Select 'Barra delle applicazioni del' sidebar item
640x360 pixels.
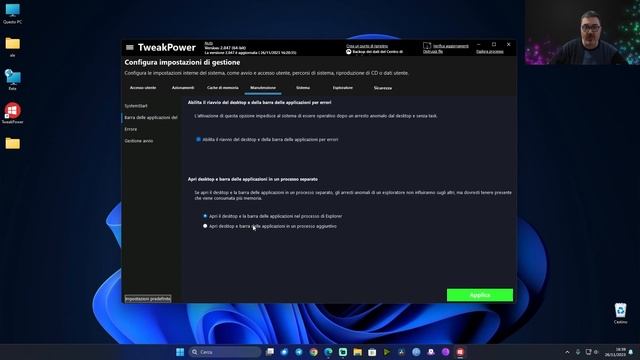151,118
